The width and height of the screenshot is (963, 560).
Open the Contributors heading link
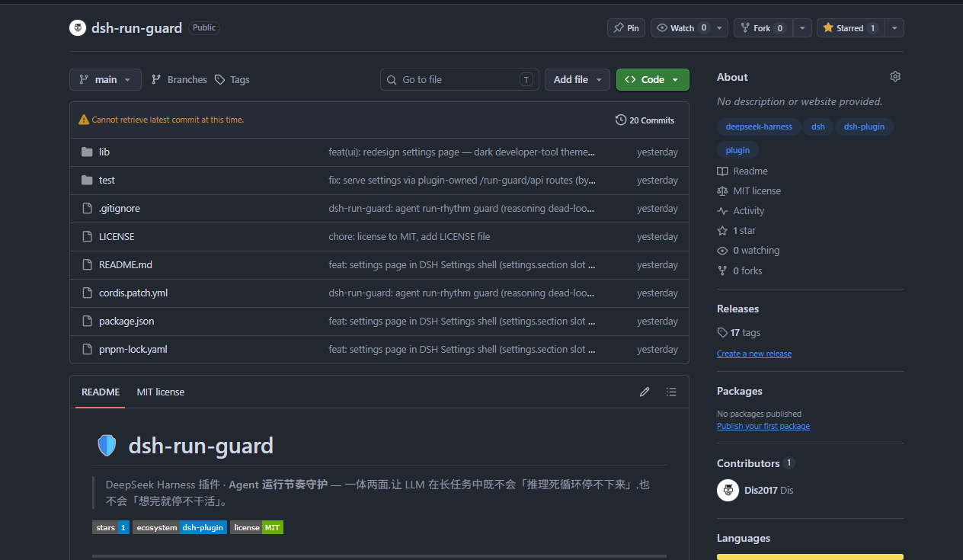pyautogui.click(x=748, y=463)
